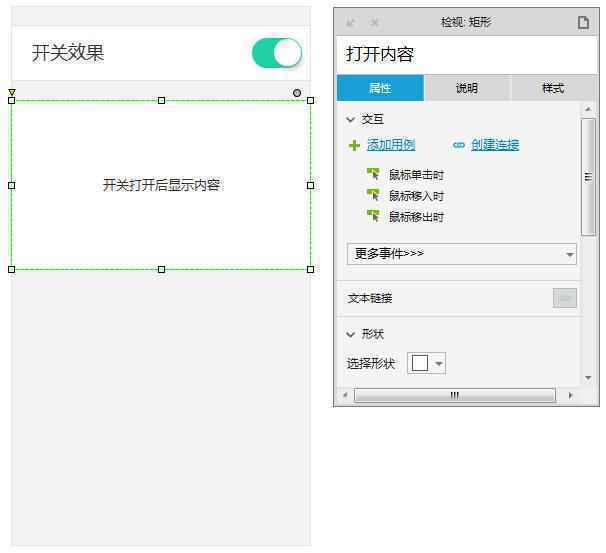
Task: Collapse the 形状 section
Action: [x=351, y=334]
